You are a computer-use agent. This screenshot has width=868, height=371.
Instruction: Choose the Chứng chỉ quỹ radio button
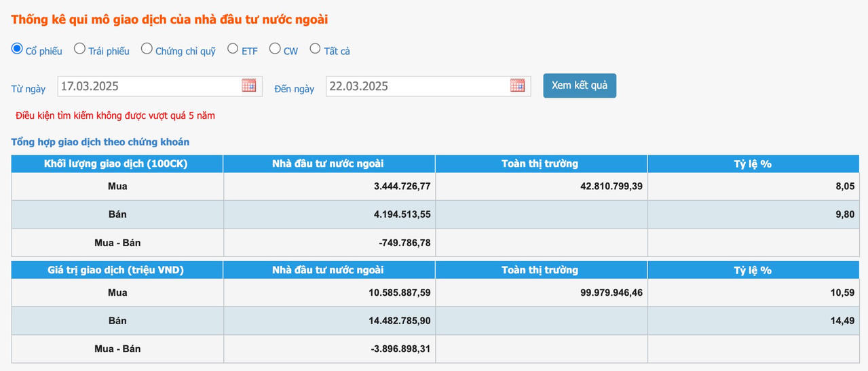(147, 49)
